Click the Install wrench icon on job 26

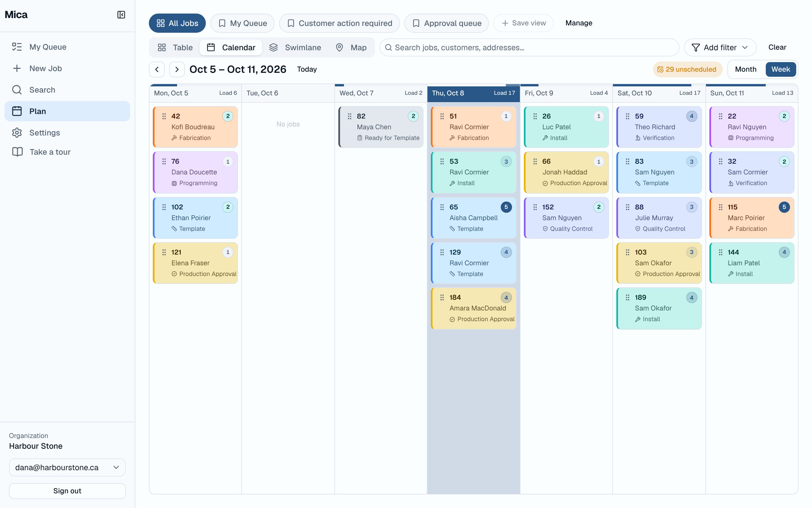pos(545,138)
